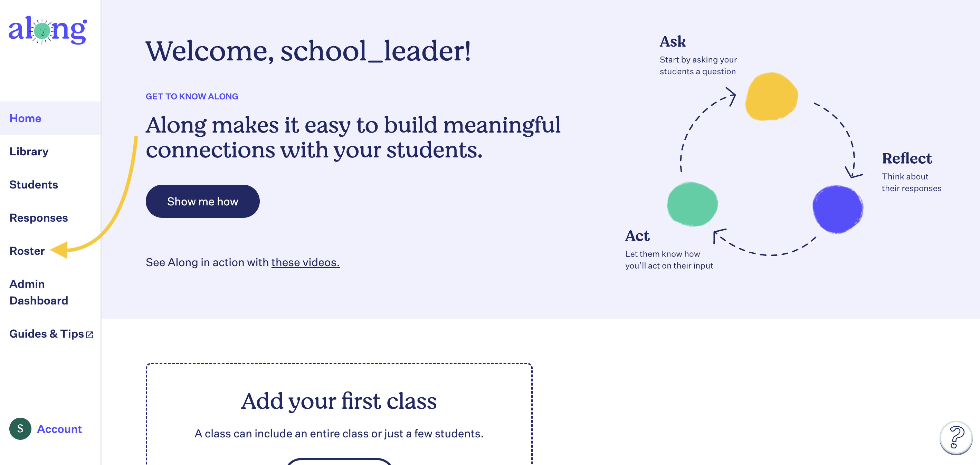
Task: Click the Along sun logo
Action: tap(48, 30)
